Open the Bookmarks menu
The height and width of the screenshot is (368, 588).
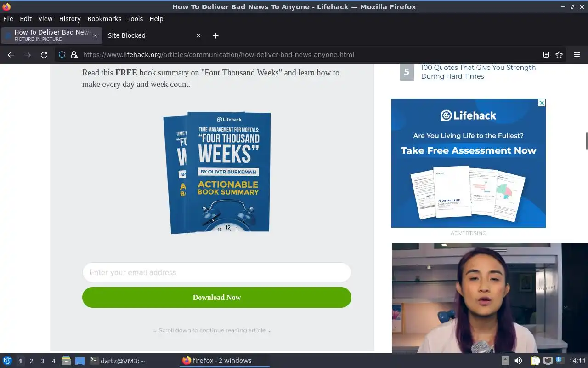pyautogui.click(x=104, y=19)
